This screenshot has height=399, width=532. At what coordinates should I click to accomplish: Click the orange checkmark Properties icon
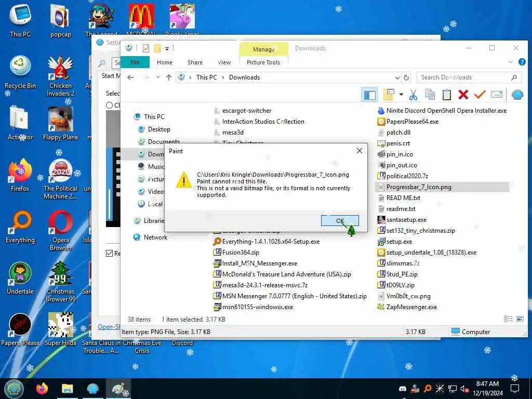pyautogui.click(x=480, y=95)
